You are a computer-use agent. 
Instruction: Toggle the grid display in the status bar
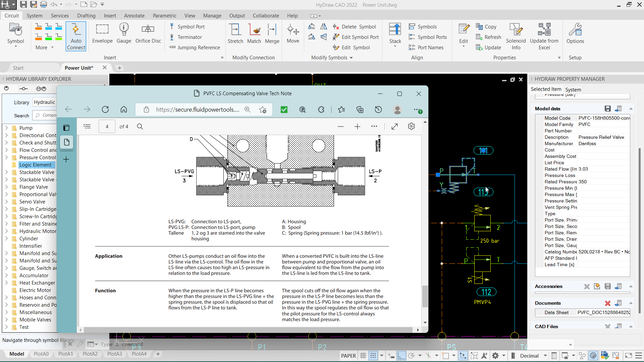coord(363,356)
